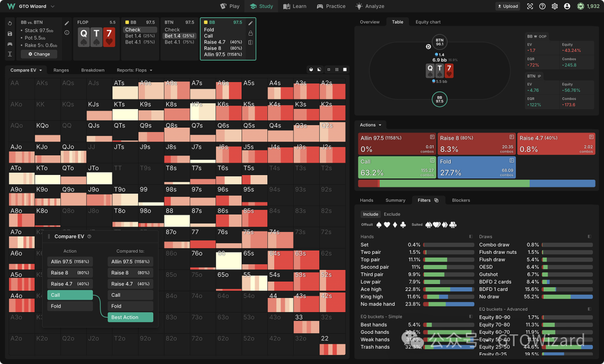Expand the Compare EV dropdown

(26, 70)
